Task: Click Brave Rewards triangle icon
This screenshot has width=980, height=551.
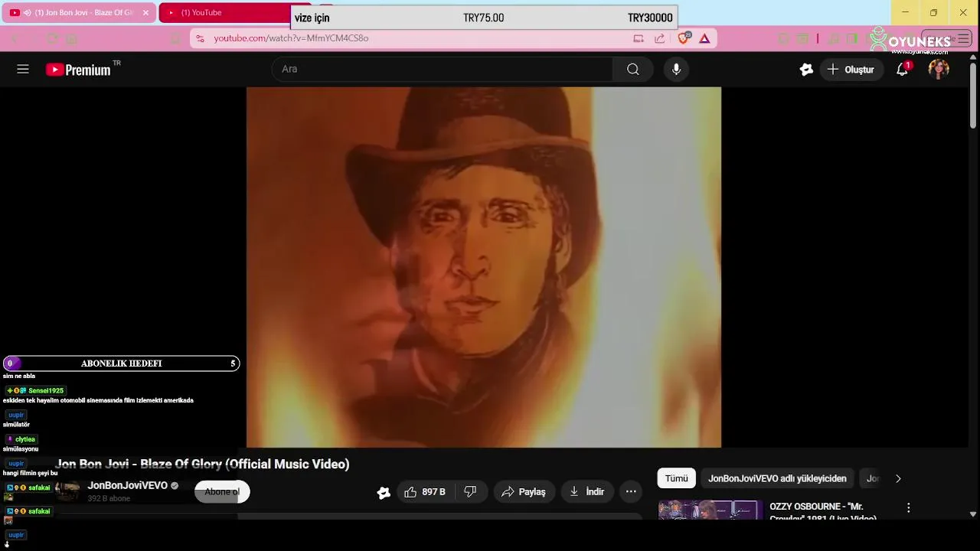Action: (x=704, y=38)
